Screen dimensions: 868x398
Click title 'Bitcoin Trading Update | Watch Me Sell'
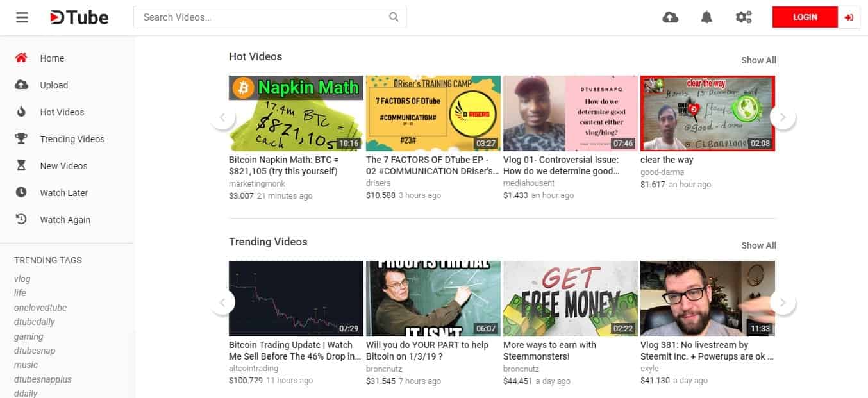click(x=295, y=351)
